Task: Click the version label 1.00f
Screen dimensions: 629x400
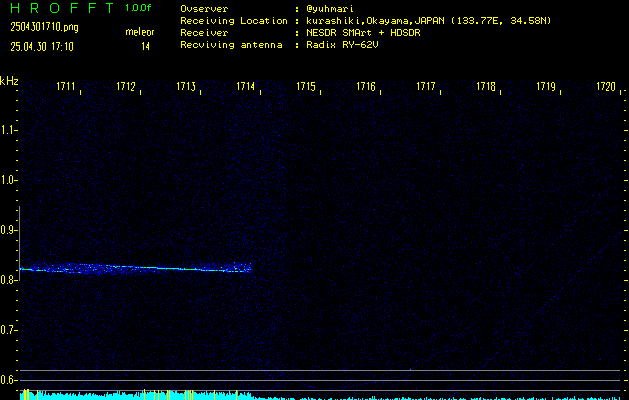Action: coord(138,8)
